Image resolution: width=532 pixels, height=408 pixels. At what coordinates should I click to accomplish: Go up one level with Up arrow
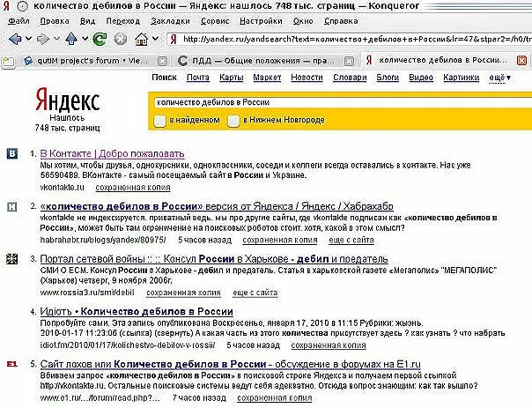coord(72,39)
